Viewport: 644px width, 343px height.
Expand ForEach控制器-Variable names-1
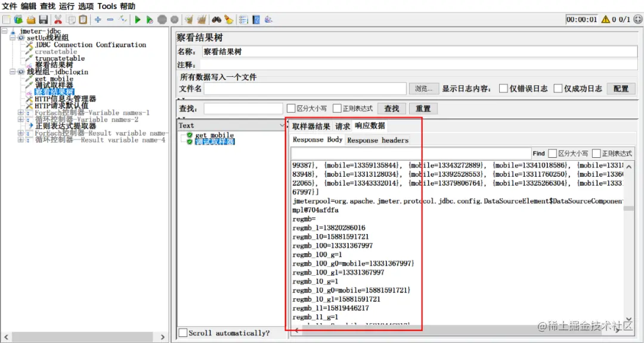point(20,113)
